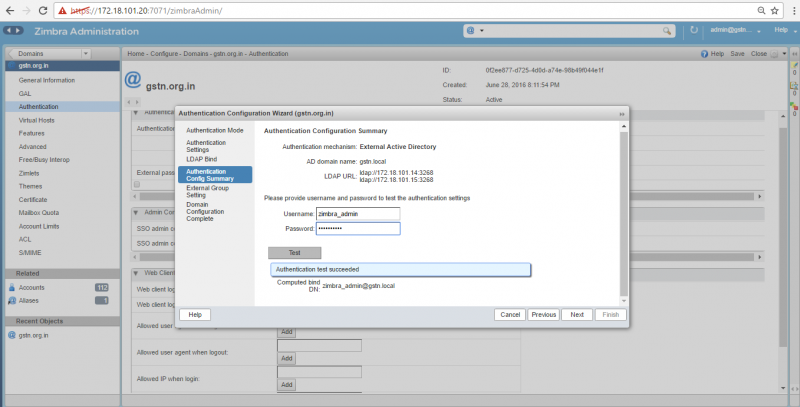
Task: Go to External Group Setting wizard step
Action: click(x=207, y=192)
